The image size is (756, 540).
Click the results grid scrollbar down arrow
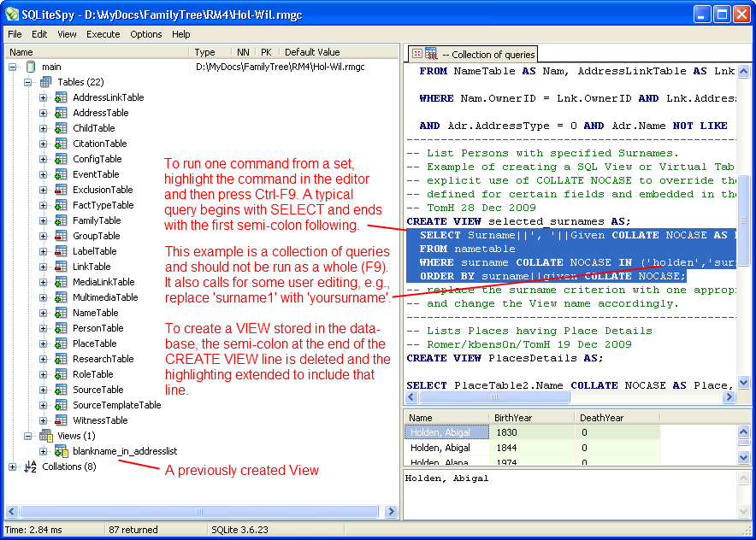tap(744, 458)
